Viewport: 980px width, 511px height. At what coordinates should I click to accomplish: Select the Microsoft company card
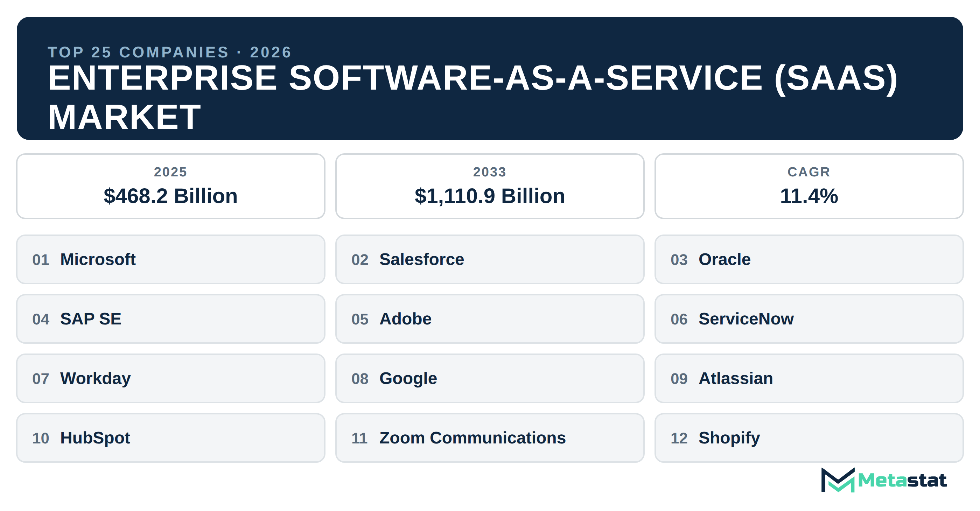170,259
